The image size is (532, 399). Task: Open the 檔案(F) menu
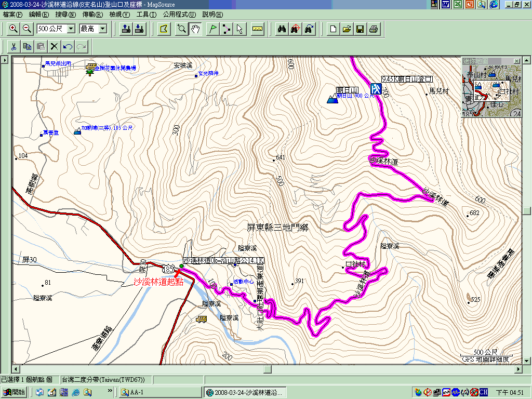coord(12,15)
